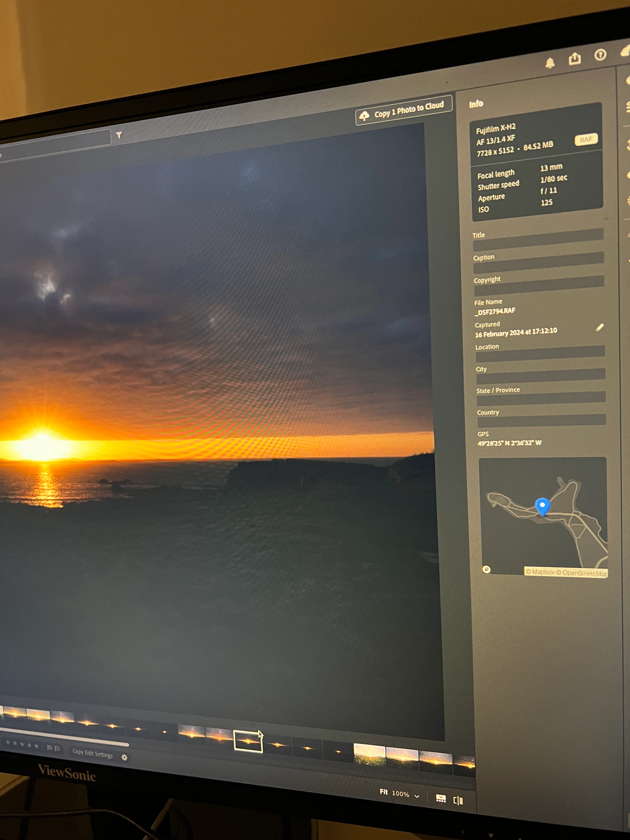
Task: Toggle before/after compare view icon
Action: click(458, 800)
